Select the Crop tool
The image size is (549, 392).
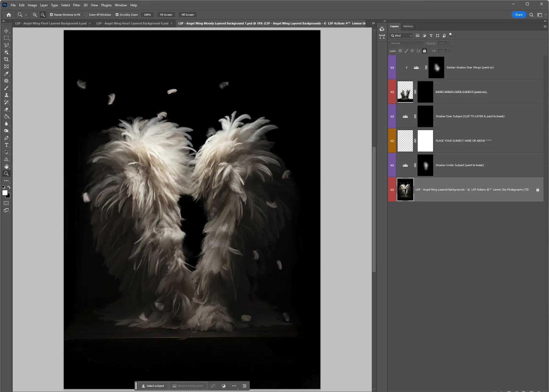click(x=7, y=59)
